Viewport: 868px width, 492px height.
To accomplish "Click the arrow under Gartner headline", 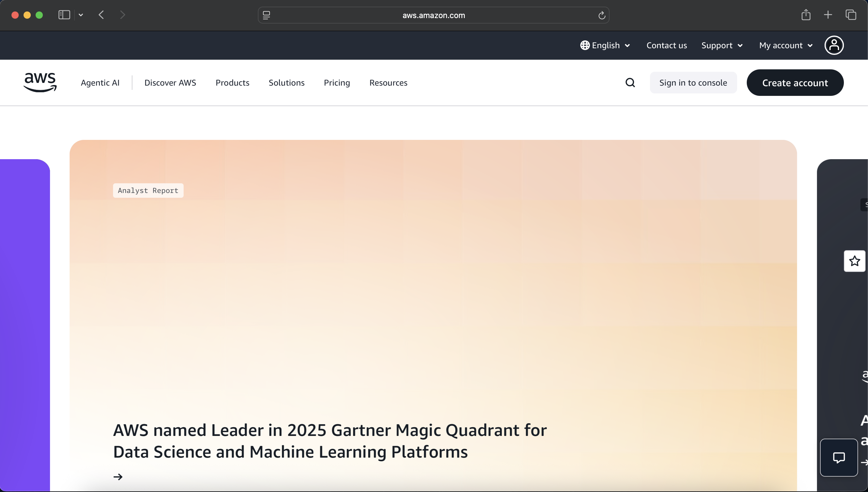I will tap(118, 477).
